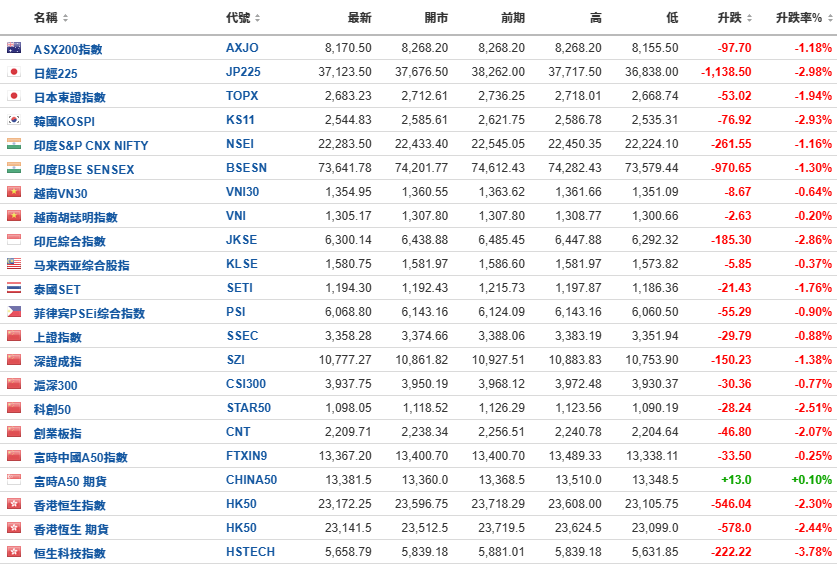
Task: Click the China flag beside 上證指數
Action: tap(14, 336)
